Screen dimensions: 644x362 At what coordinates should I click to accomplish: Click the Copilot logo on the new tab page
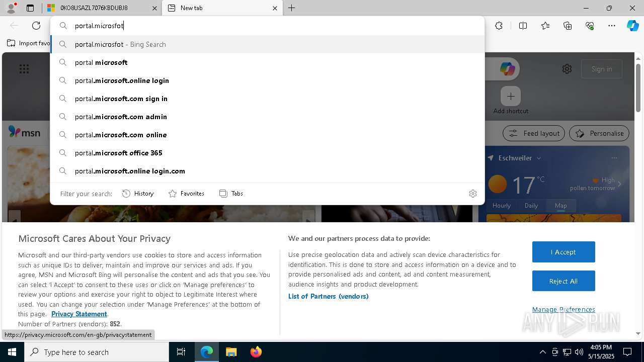point(507,69)
